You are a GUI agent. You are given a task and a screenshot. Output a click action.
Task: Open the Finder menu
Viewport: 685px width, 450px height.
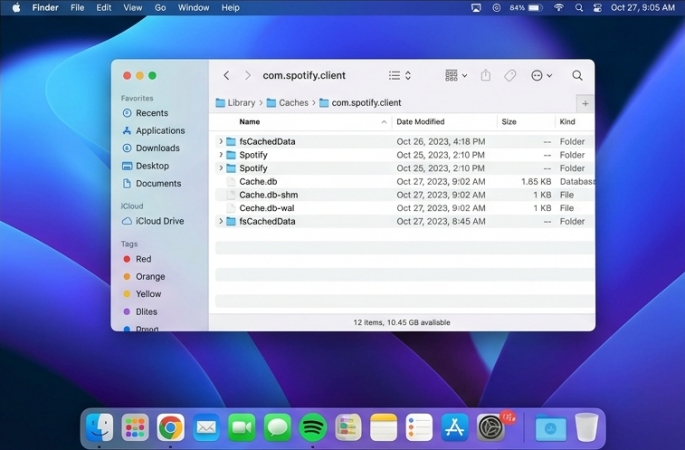[45, 8]
